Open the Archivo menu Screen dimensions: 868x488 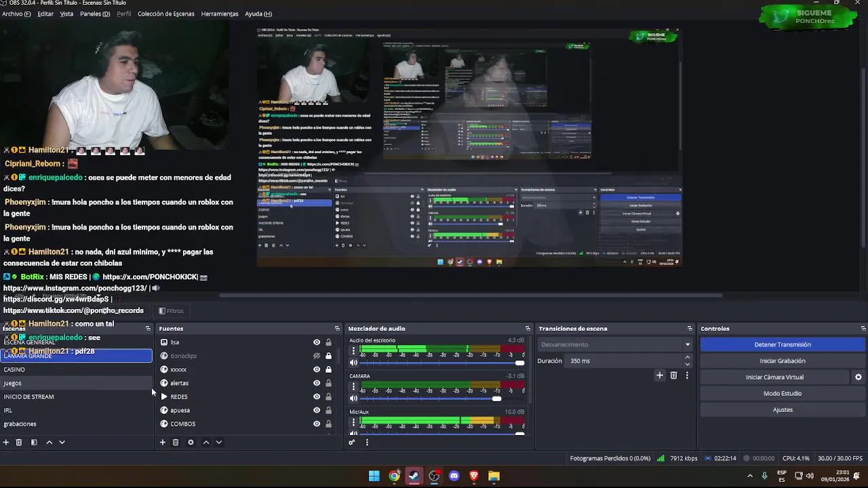pos(16,14)
